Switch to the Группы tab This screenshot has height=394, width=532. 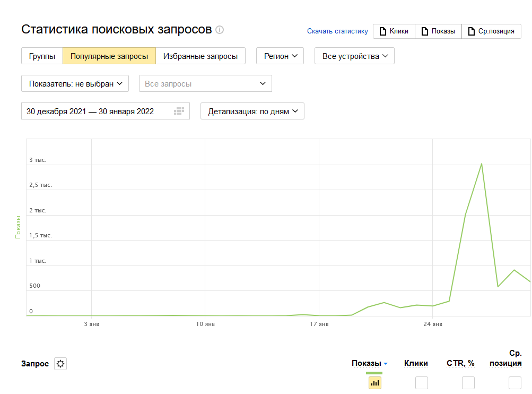42,56
